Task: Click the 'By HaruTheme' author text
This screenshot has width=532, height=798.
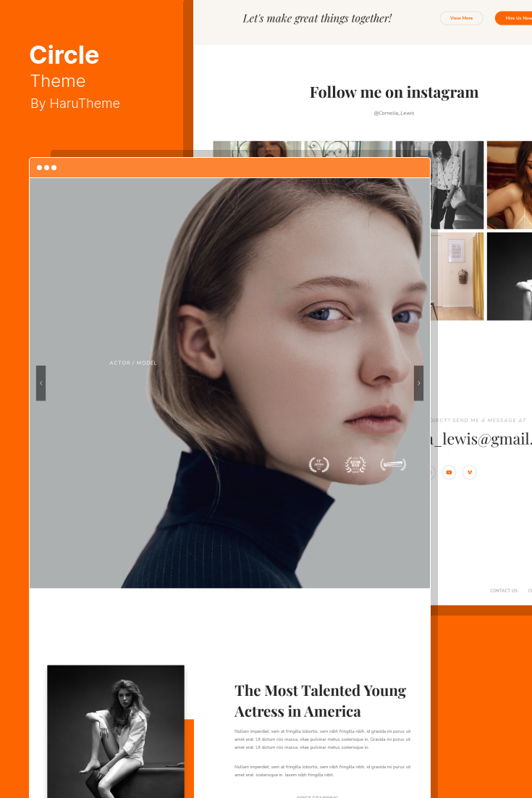Action: (x=75, y=104)
